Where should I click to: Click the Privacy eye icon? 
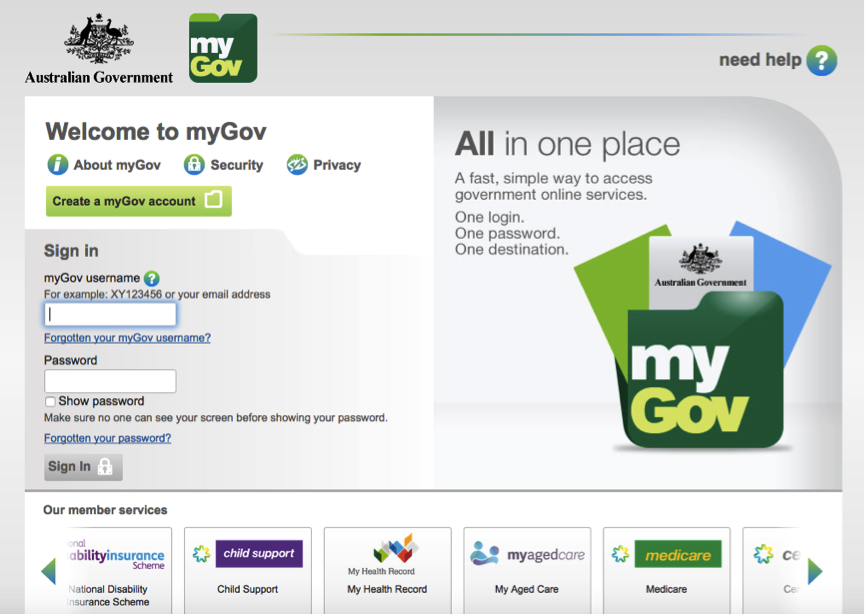click(297, 164)
